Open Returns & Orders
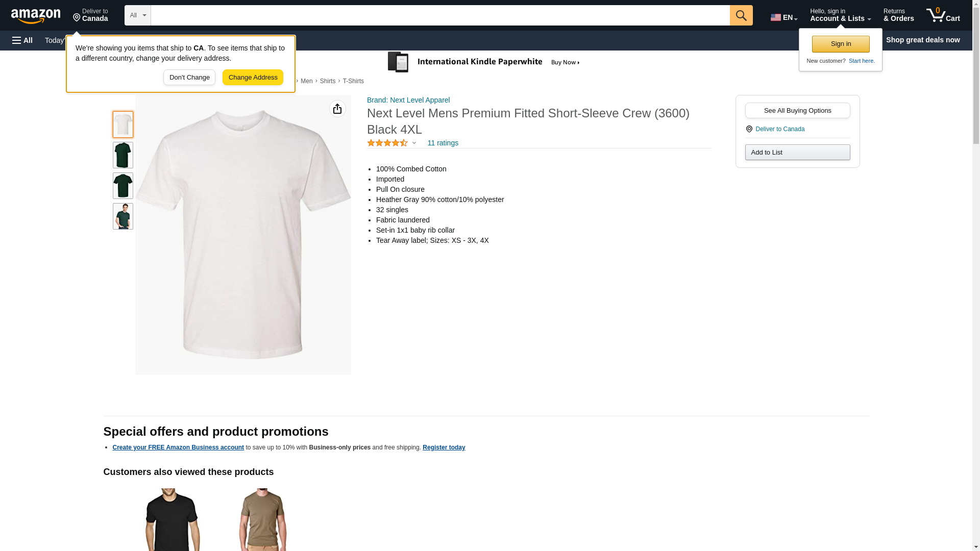Screen dimensions: 980x551 click(x=898, y=15)
